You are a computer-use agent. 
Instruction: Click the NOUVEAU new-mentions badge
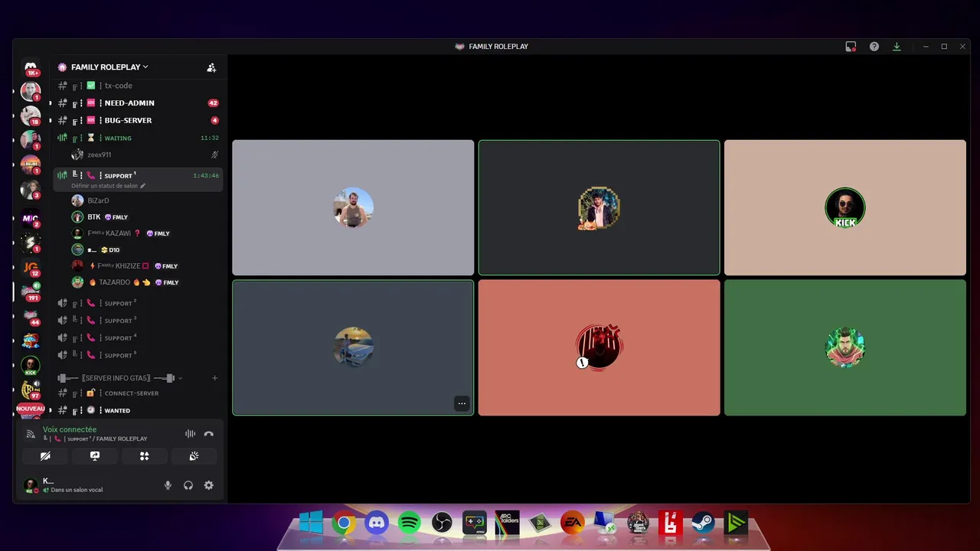pos(31,409)
